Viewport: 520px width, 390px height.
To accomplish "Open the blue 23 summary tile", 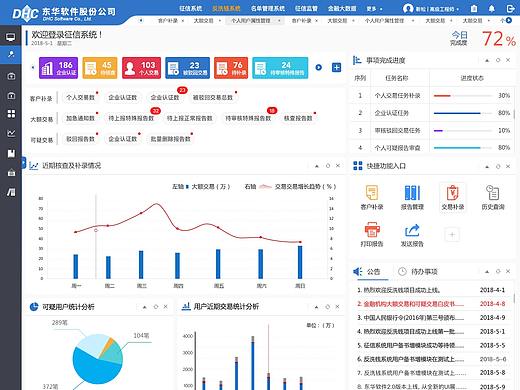I will click(187, 68).
